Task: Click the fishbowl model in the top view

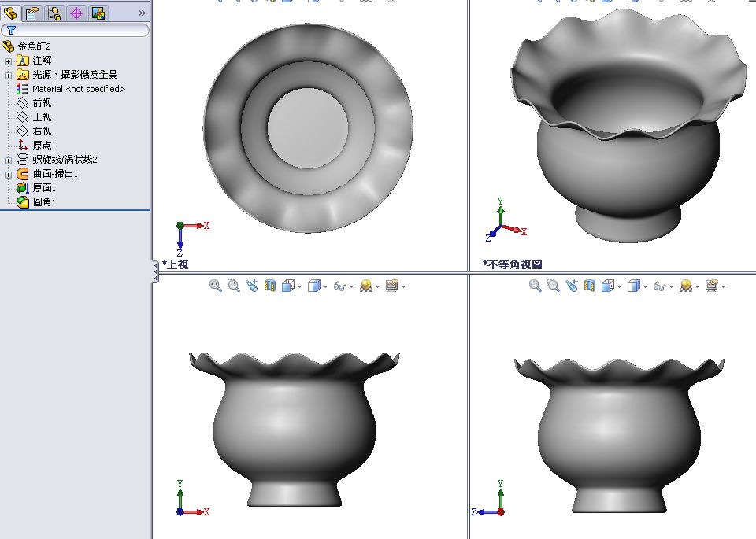Action: (308, 128)
